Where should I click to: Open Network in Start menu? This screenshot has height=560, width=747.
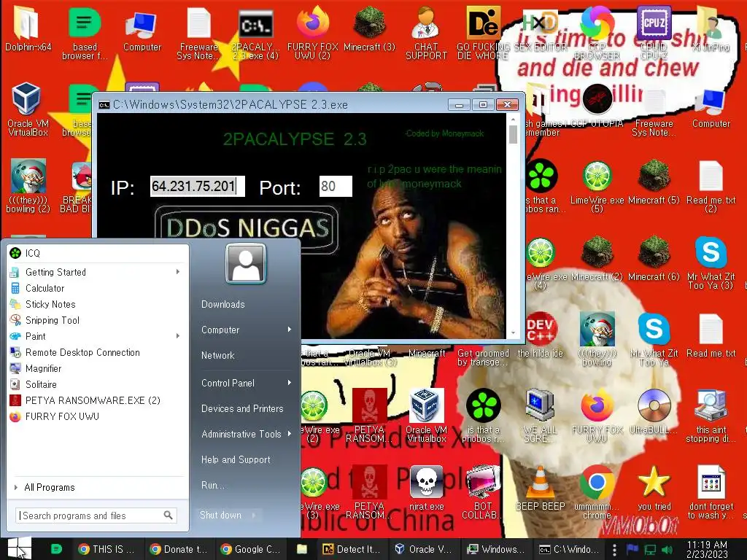(x=217, y=355)
